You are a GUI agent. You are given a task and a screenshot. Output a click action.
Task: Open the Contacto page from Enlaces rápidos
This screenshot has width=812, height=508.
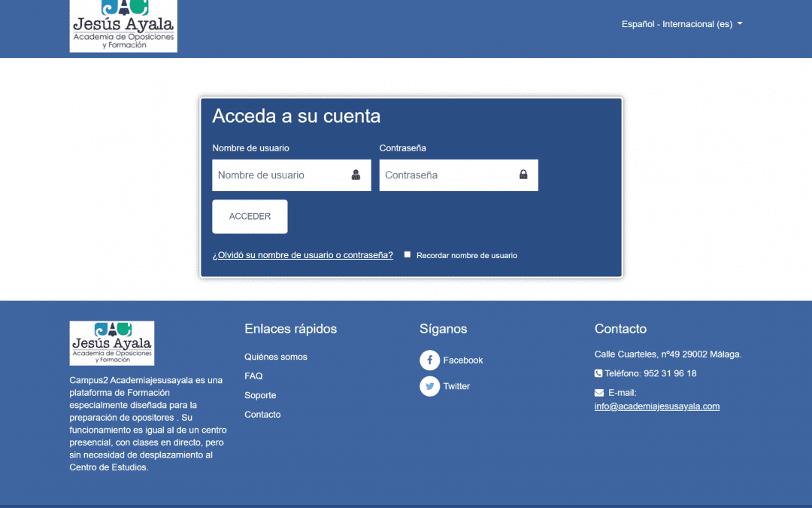coord(262,414)
